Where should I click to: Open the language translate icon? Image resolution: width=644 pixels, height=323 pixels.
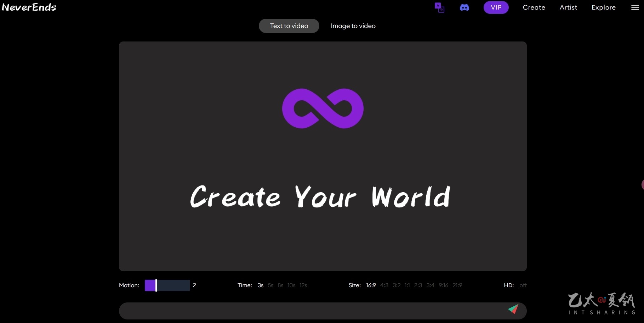pyautogui.click(x=439, y=7)
